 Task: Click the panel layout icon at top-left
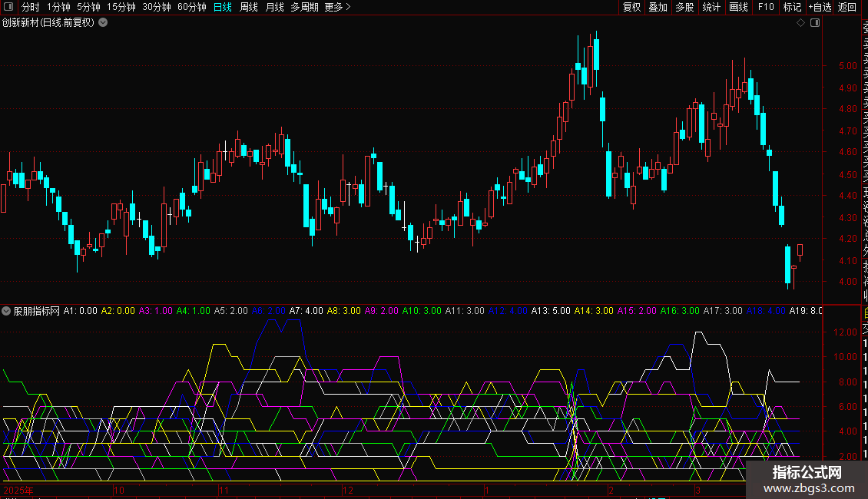click(9, 7)
